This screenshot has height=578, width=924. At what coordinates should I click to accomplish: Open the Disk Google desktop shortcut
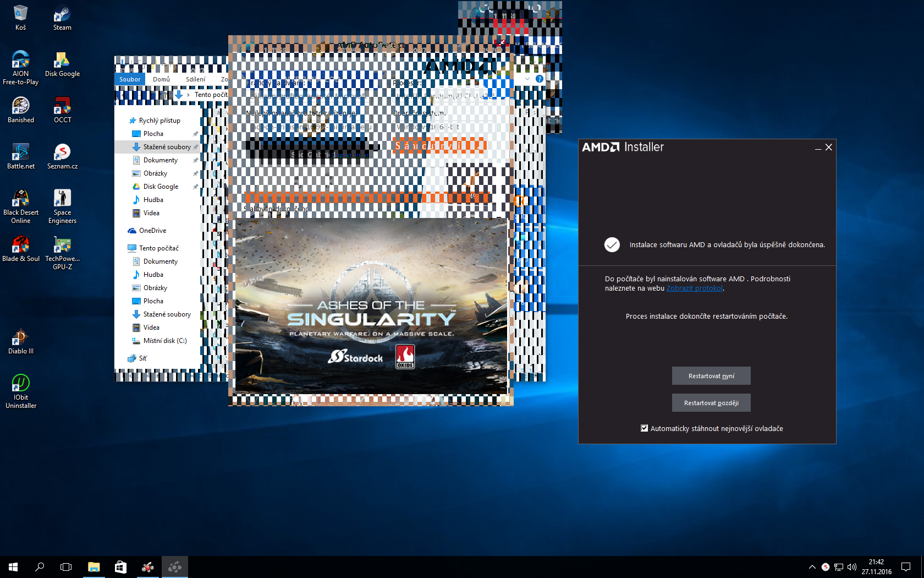[x=62, y=64]
